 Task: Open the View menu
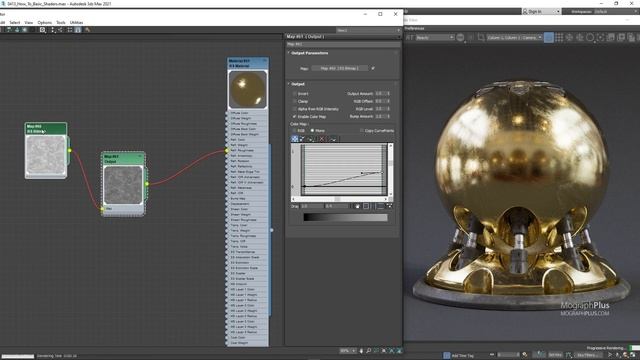29,22
